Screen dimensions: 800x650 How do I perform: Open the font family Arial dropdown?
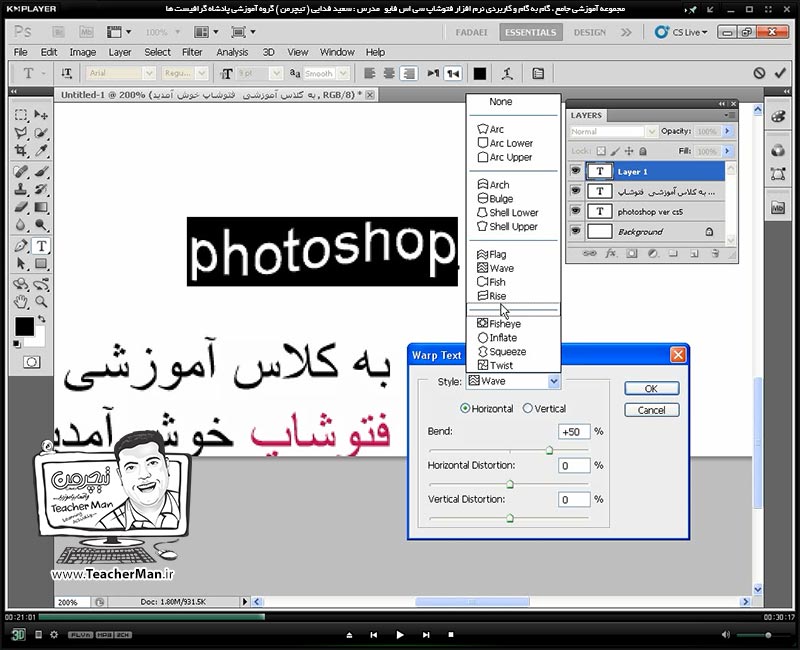[149, 73]
